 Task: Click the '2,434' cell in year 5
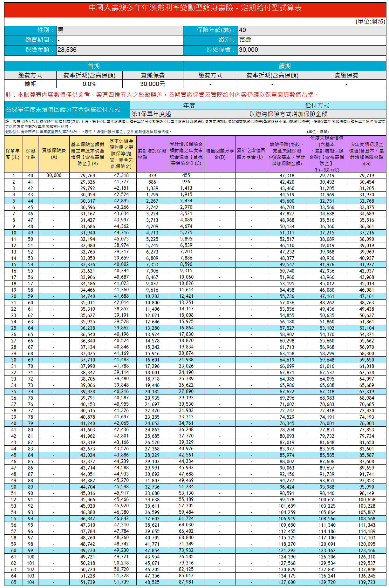[186, 201]
